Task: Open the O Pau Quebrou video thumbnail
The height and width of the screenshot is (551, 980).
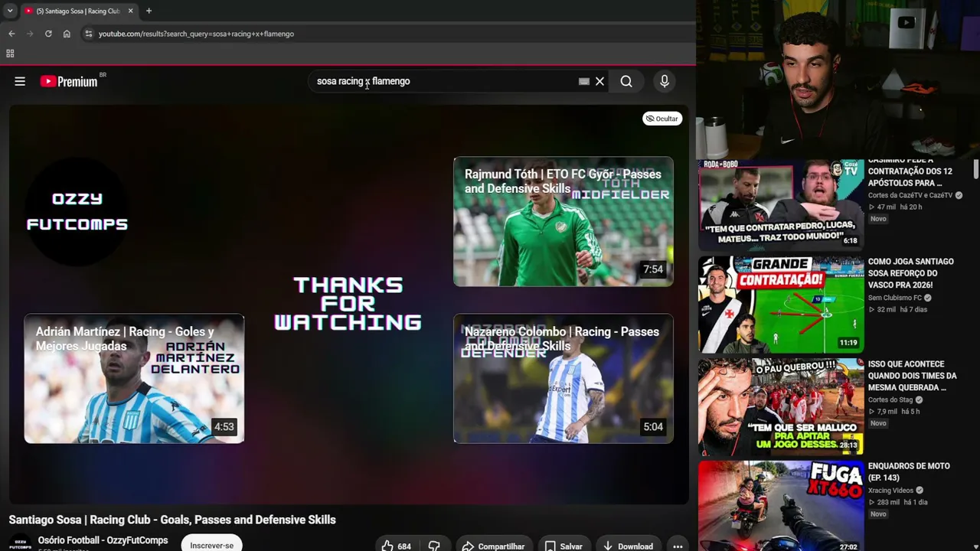Action: 781,406
